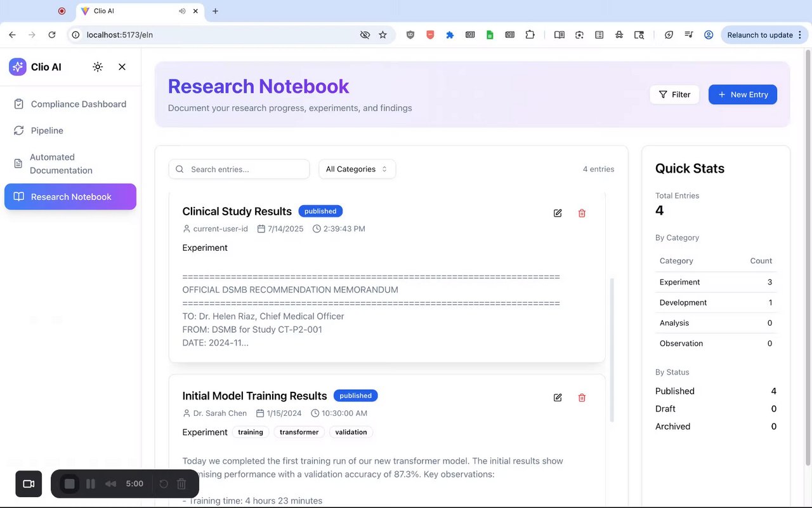Open Automated Documentation section

[70, 164]
